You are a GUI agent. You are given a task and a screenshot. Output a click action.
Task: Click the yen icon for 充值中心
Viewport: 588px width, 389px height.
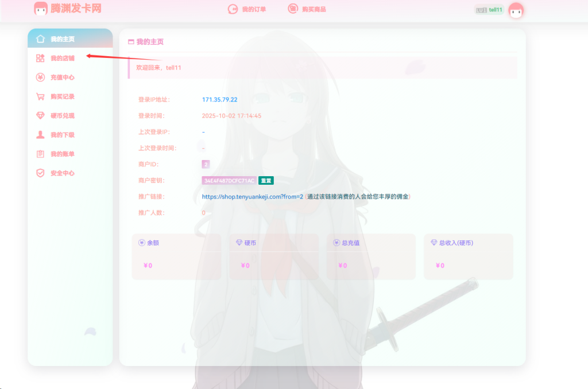(x=40, y=77)
